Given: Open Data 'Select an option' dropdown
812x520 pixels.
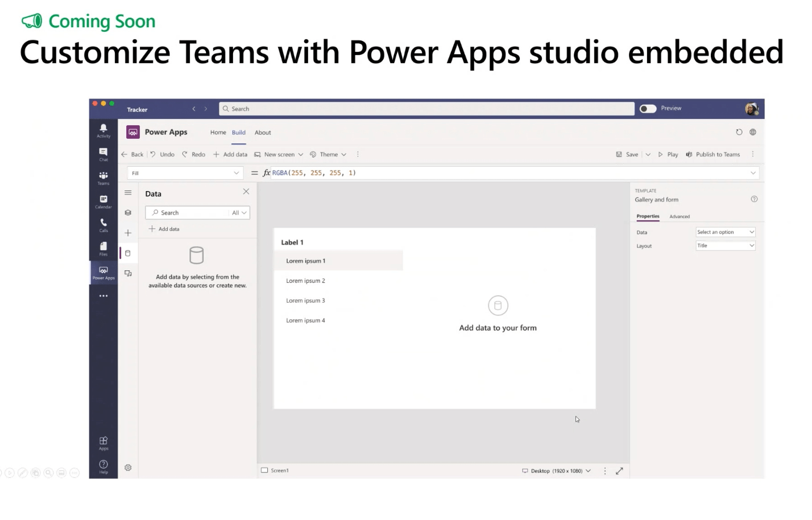Looking at the screenshot, I should (726, 232).
